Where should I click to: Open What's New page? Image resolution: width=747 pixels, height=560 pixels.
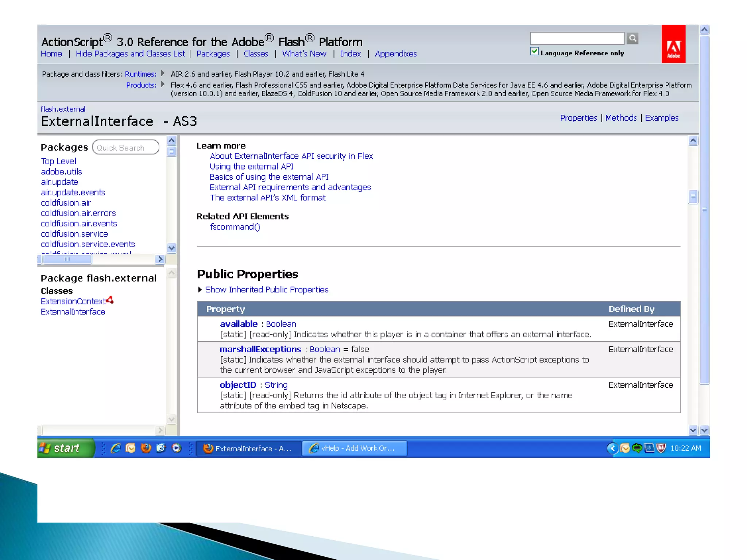coord(304,54)
